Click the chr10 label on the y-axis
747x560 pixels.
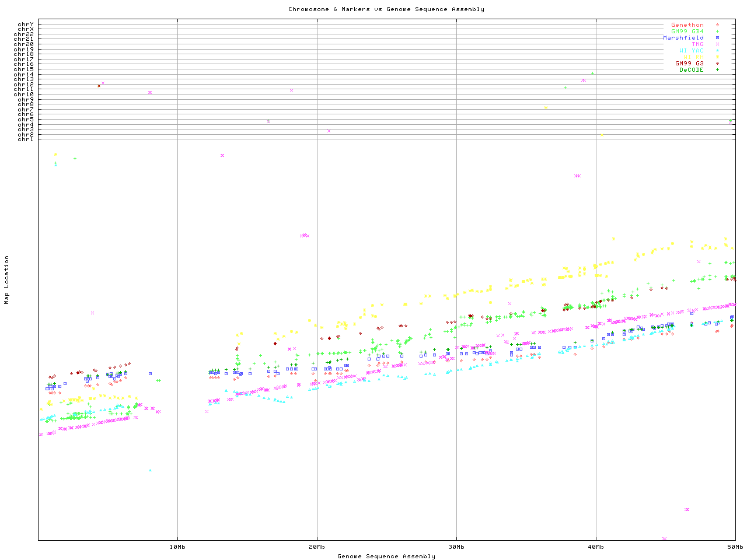tap(23, 94)
